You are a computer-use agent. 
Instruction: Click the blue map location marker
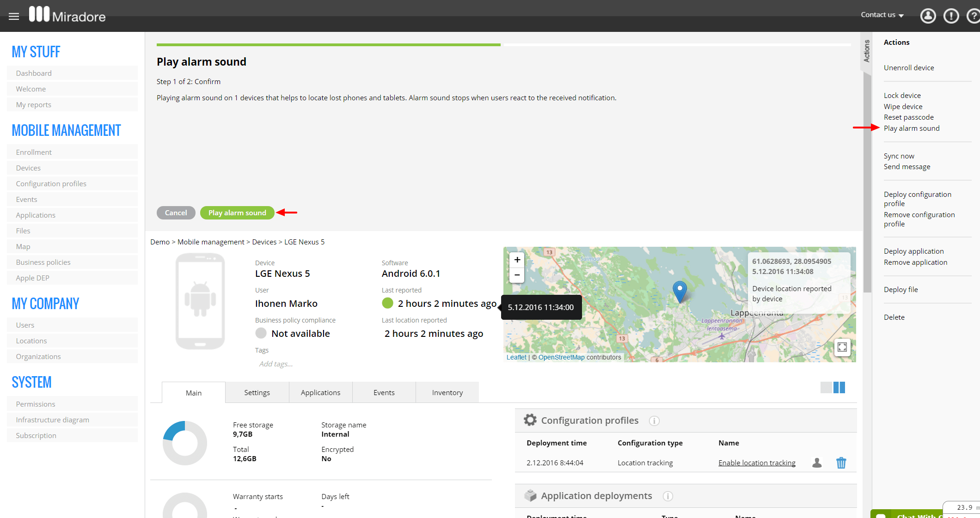[680, 290]
